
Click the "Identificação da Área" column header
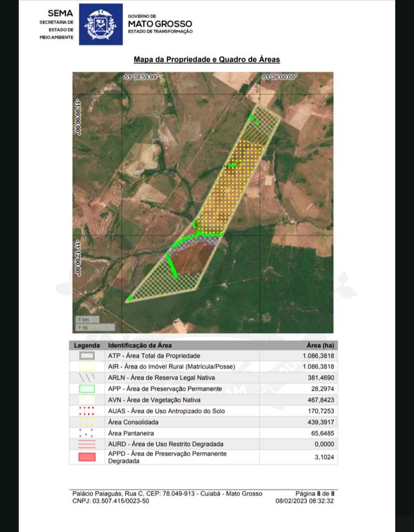point(140,345)
